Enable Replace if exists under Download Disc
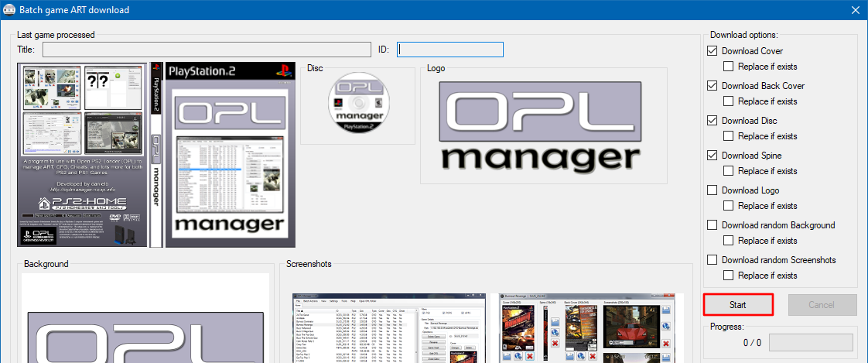The image size is (868, 363). [x=729, y=136]
